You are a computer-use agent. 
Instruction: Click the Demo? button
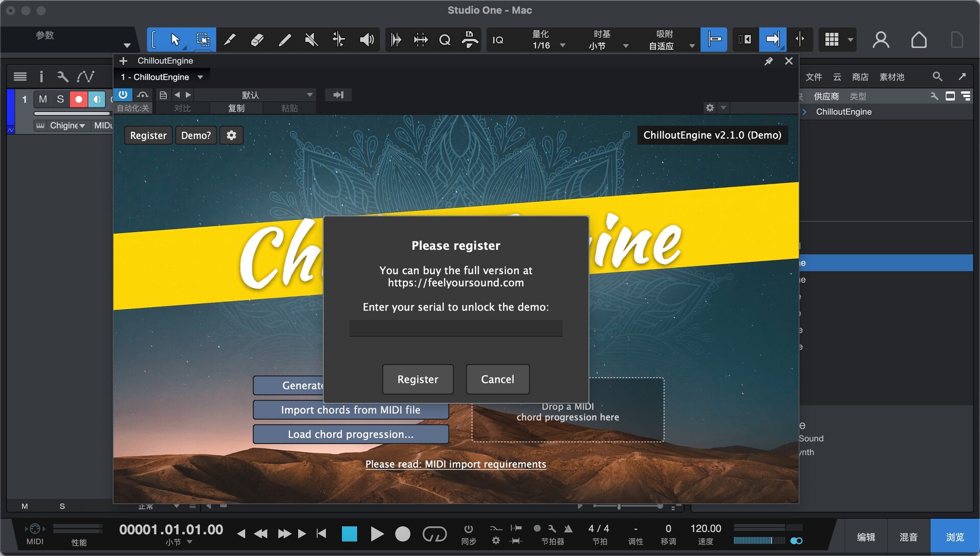pyautogui.click(x=196, y=135)
